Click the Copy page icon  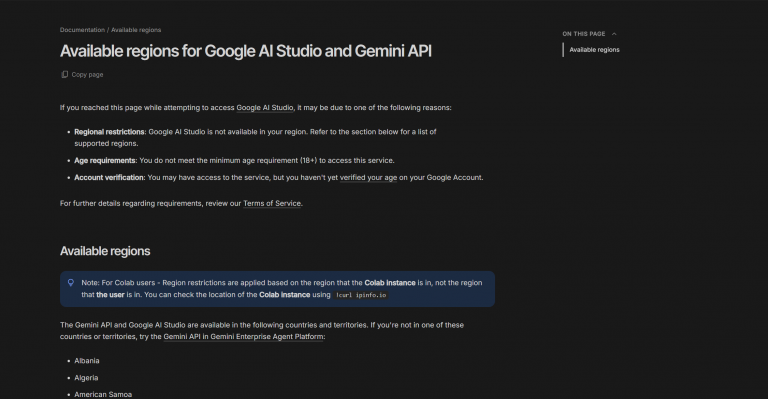[64, 74]
